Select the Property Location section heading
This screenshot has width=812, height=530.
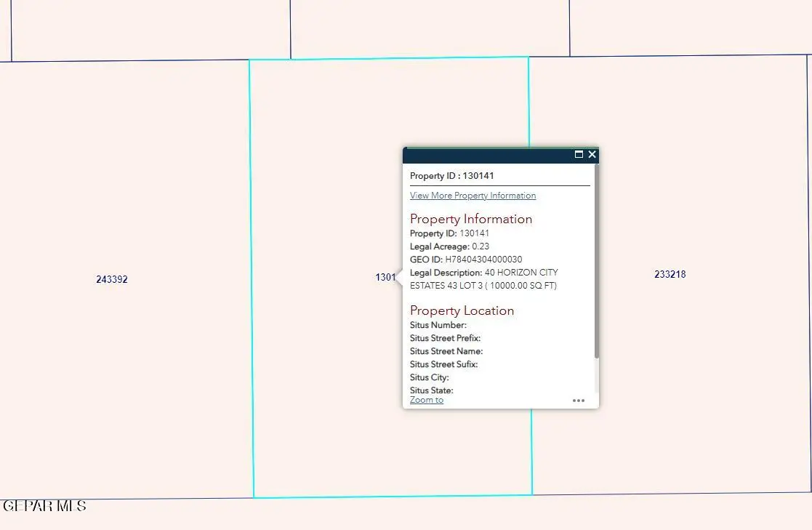(462, 310)
